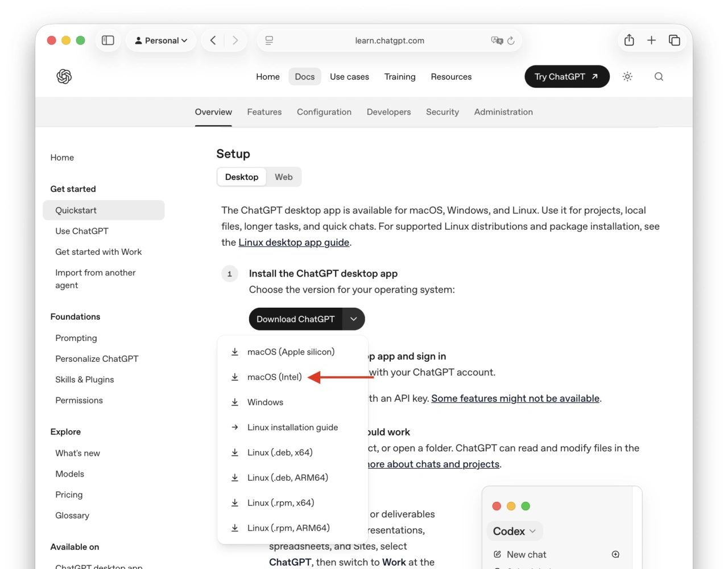
Task: Open Glossary in the sidebar
Action: 72,516
